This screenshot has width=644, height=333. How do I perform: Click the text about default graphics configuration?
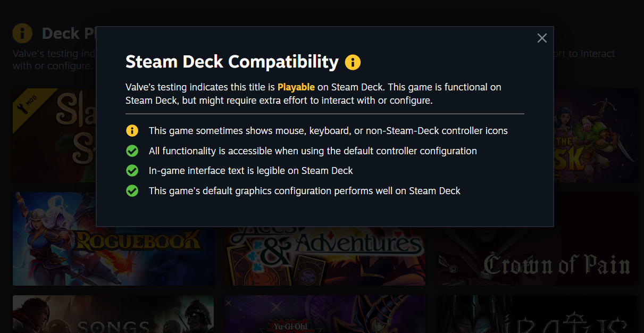304,190
